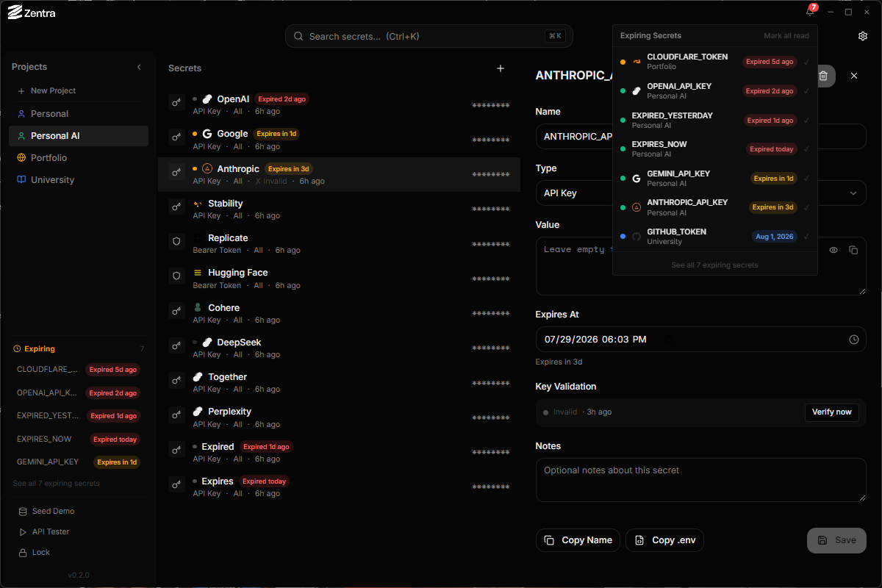The height and width of the screenshot is (588, 882).
Task: Click the key icon of OpenAI row
Action: tap(176, 102)
